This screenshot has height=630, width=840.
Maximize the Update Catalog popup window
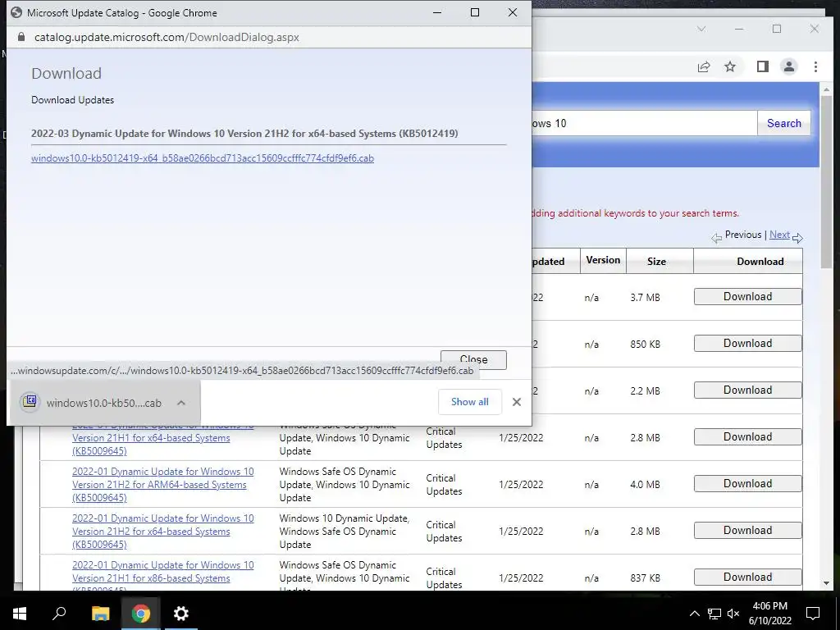(475, 12)
